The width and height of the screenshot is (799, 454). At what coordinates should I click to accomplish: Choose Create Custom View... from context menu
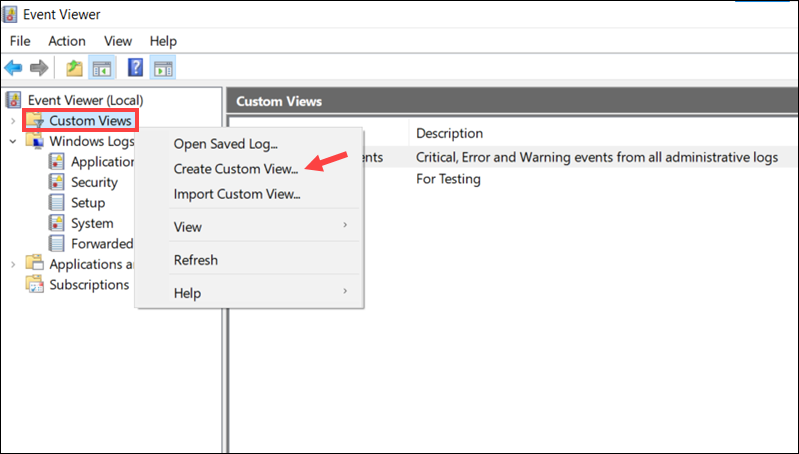click(x=250, y=169)
